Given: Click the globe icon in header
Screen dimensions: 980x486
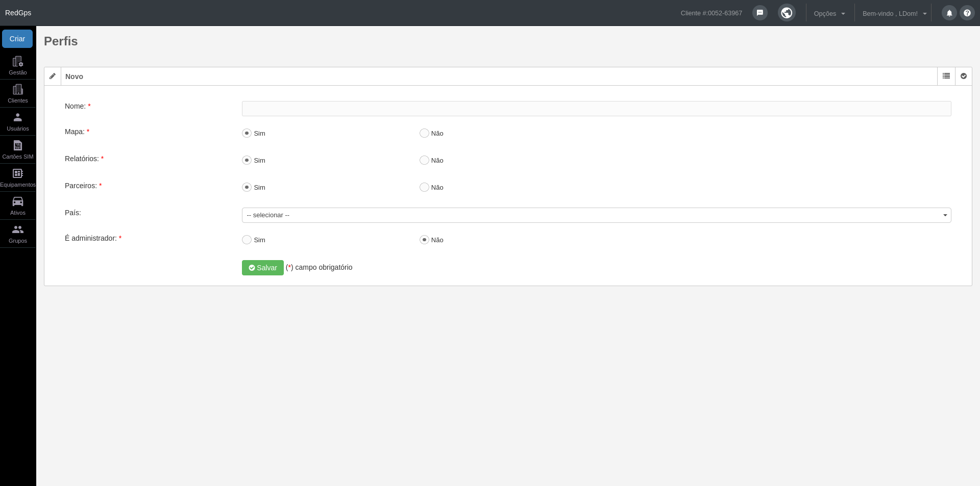Looking at the screenshot, I should pos(787,12).
